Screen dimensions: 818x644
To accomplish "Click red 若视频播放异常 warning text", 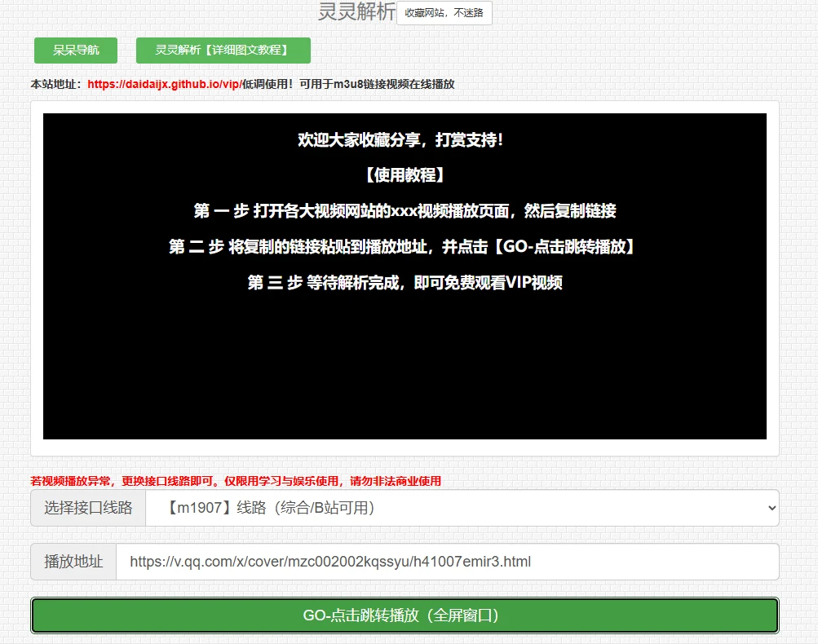I will pyautogui.click(x=236, y=481).
